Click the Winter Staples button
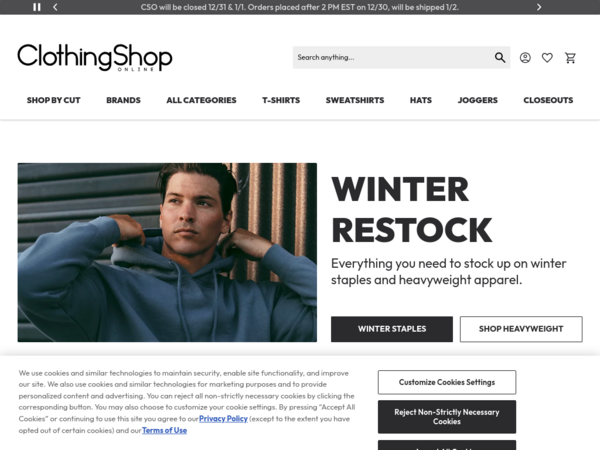The image size is (600, 450). (392, 329)
